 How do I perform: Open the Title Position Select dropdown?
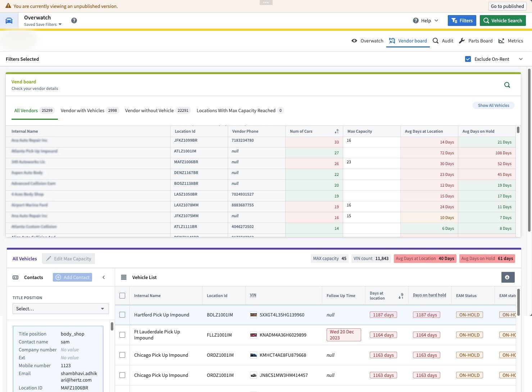(x=60, y=309)
